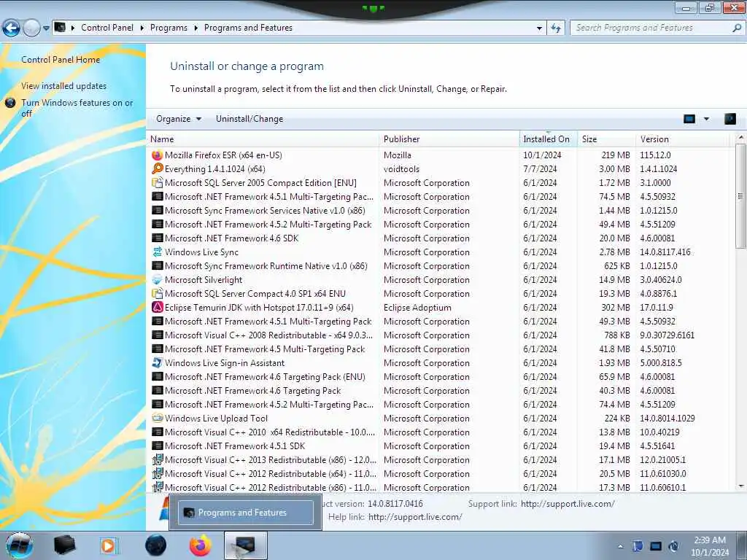
Task: Click the .NET Framework 4.6 SDK row icon
Action: pyautogui.click(x=158, y=238)
